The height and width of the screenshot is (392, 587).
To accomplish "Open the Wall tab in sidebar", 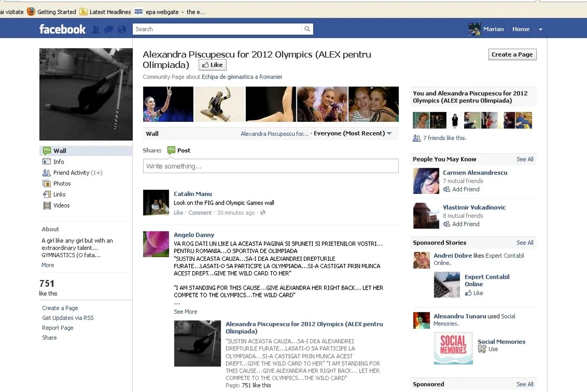I will tap(86, 151).
